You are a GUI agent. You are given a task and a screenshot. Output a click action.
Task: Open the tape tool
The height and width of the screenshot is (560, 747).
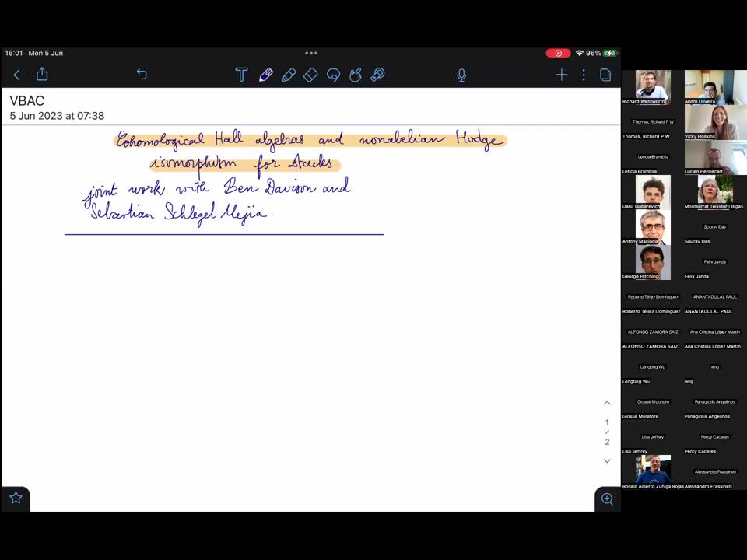pos(378,75)
